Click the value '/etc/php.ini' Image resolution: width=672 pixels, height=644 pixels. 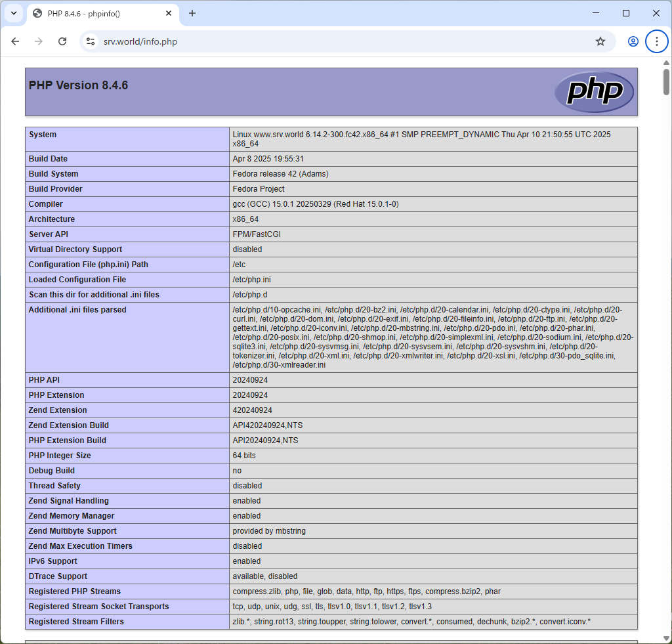[251, 280]
